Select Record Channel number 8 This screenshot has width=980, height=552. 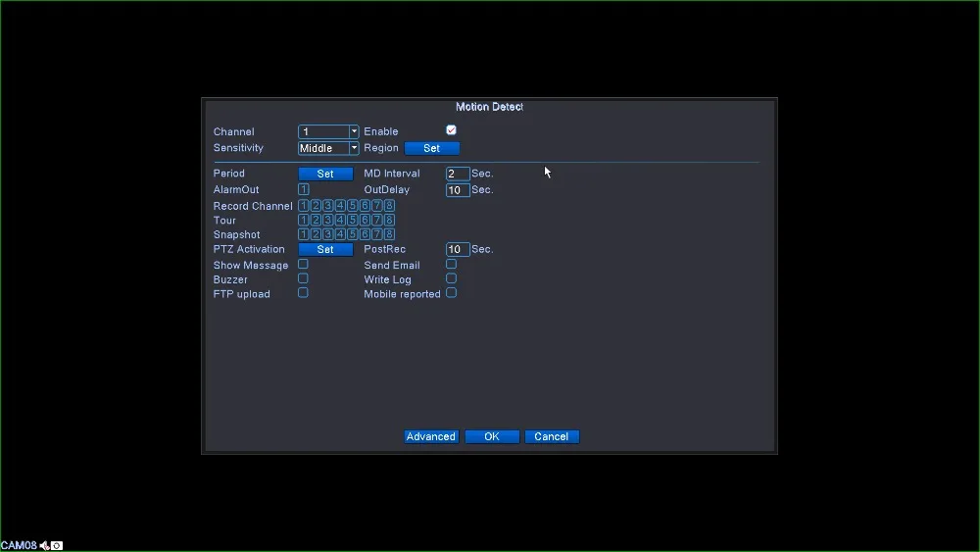[389, 206]
